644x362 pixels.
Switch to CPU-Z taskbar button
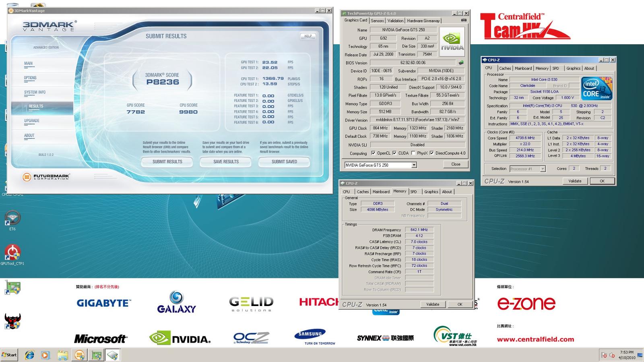click(x=113, y=355)
